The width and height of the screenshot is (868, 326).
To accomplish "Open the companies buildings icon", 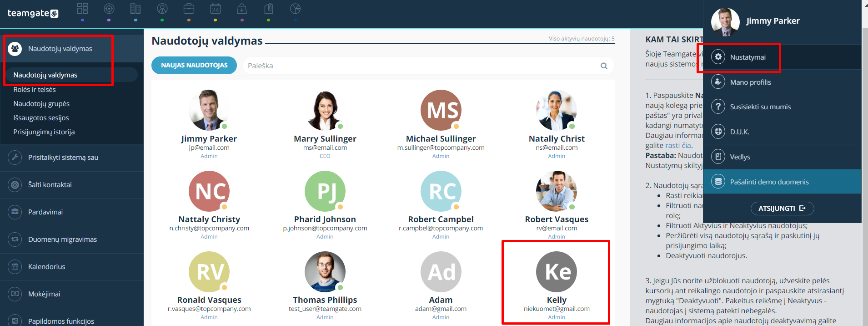I will click(x=135, y=9).
